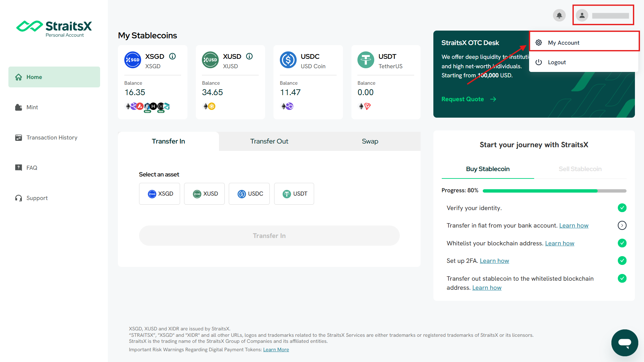Click the XSGD coin logo in My Stablecoins
Viewport: 644px width, 362px height.
133,60
